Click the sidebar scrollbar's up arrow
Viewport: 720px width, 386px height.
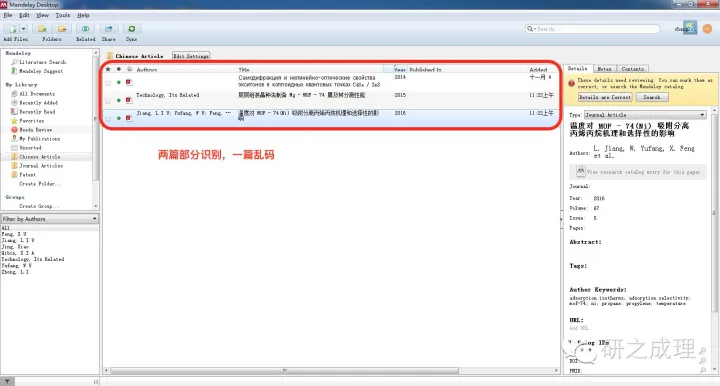(96, 53)
